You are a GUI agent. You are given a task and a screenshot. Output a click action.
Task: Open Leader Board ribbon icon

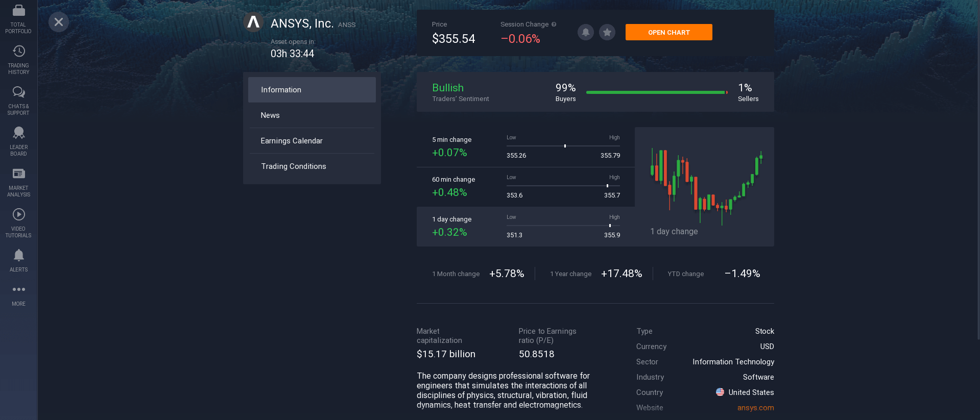click(18, 133)
